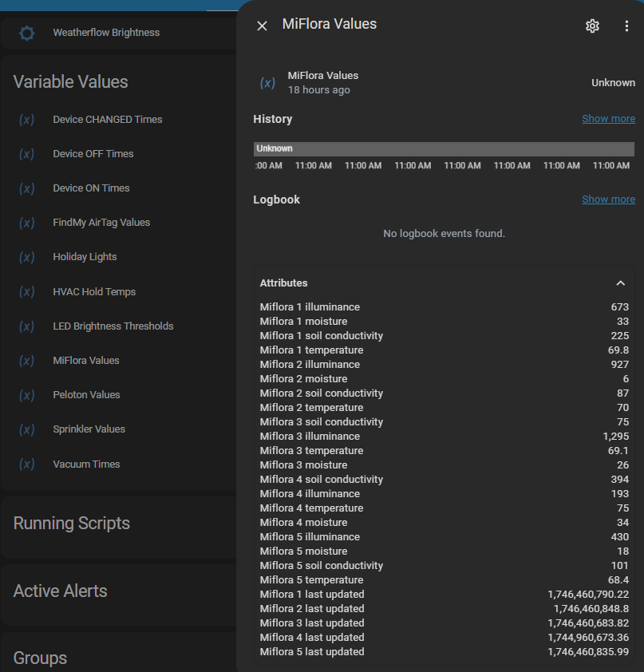Click the Weatherflow Brightness gear icon

27,33
